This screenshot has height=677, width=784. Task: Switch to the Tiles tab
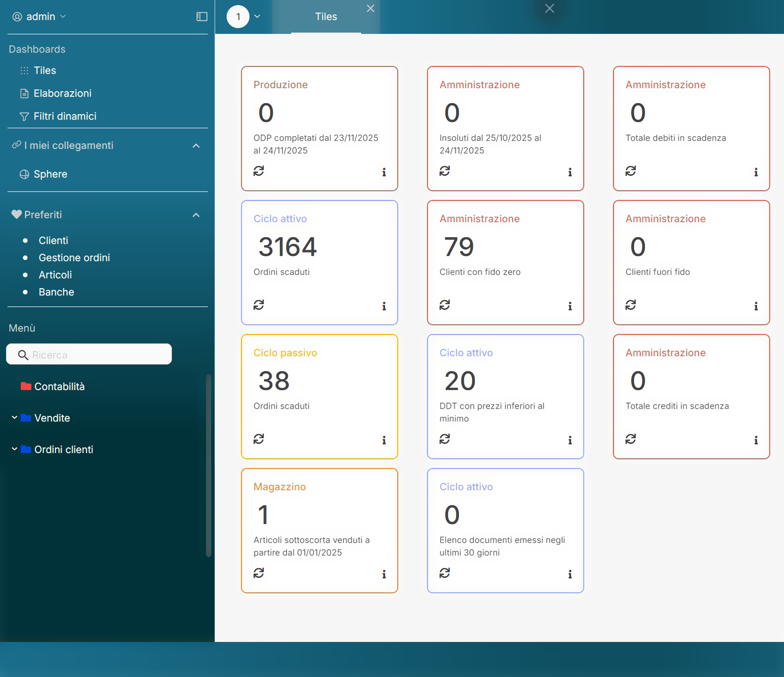(x=326, y=17)
